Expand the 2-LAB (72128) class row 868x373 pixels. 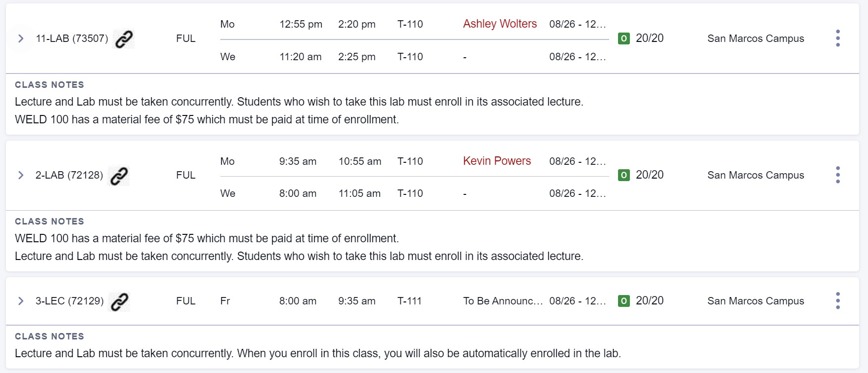(x=21, y=175)
